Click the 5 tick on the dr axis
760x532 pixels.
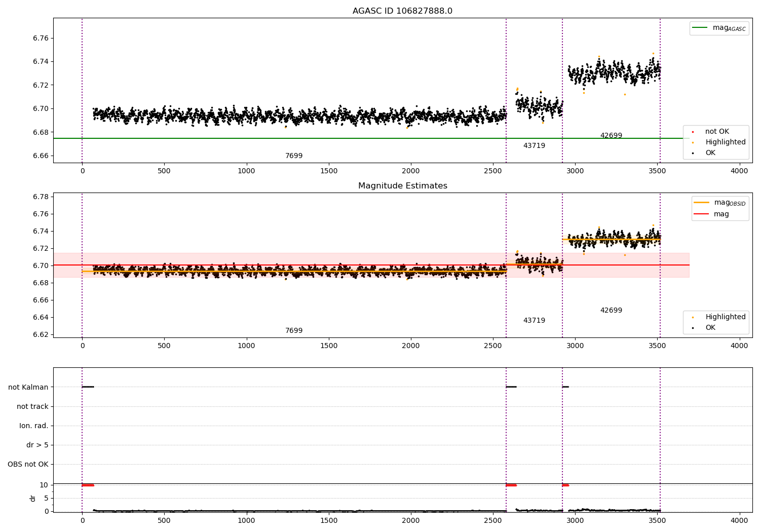click(46, 498)
